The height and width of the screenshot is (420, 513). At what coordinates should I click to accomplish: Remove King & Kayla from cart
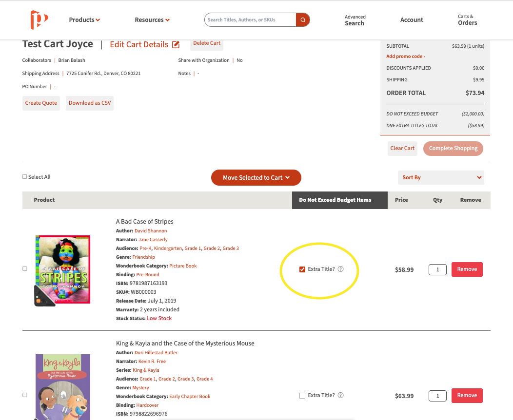click(467, 396)
